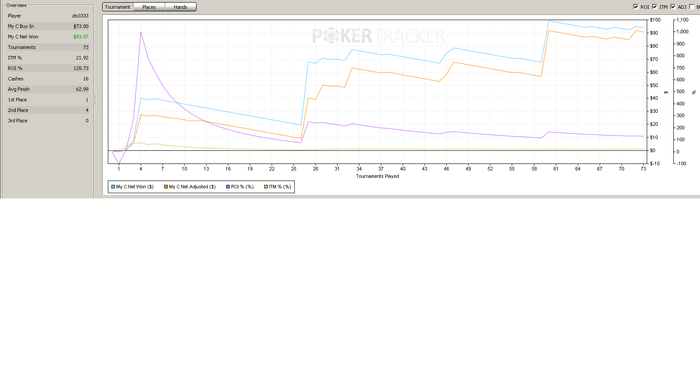Click the '21.92' ITM value
The image size is (700, 375).
coord(82,58)
